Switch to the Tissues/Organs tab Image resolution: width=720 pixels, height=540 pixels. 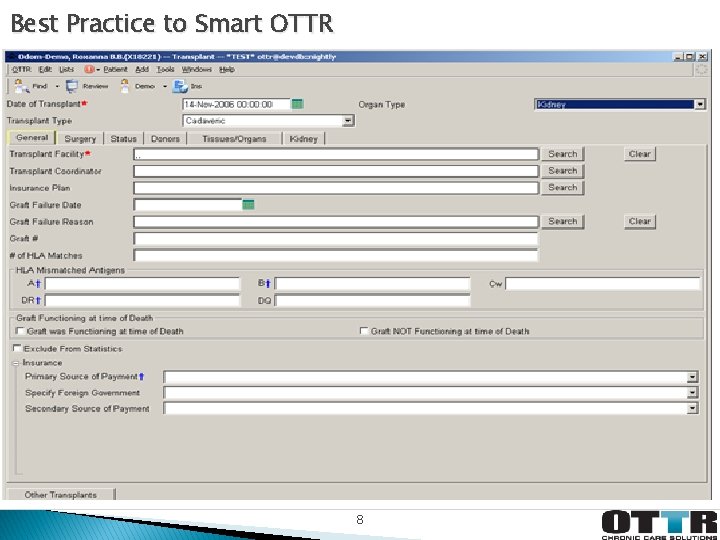tap(234, 139)
